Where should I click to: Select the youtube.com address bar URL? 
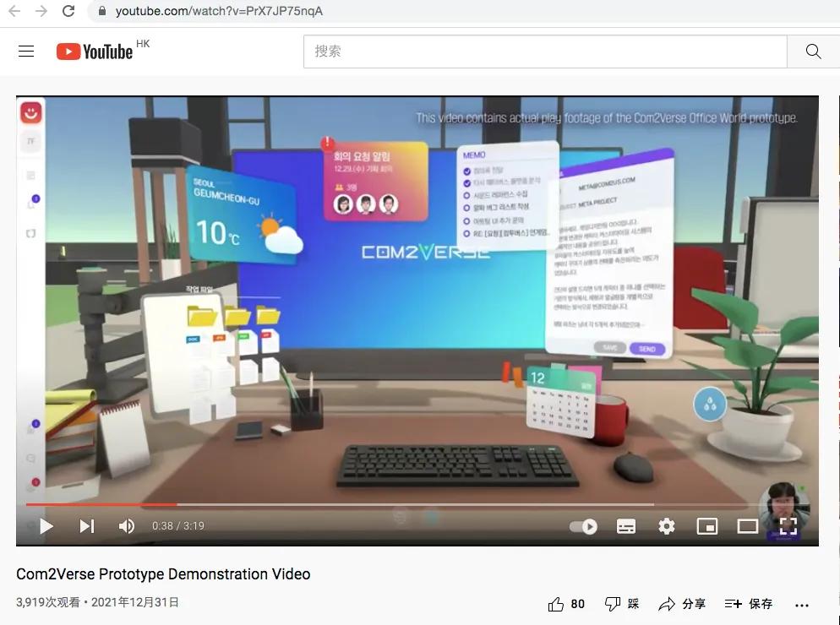[x=219, y=11]
